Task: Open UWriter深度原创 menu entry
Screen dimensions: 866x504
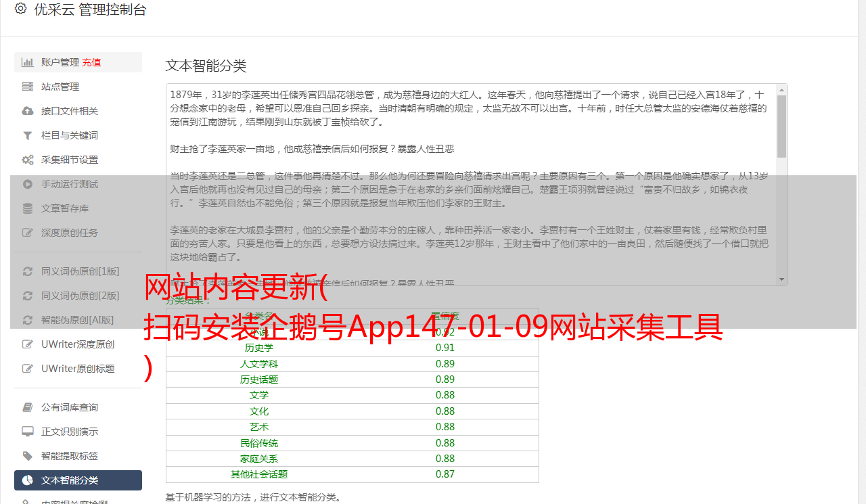Action: coord(78,344)
